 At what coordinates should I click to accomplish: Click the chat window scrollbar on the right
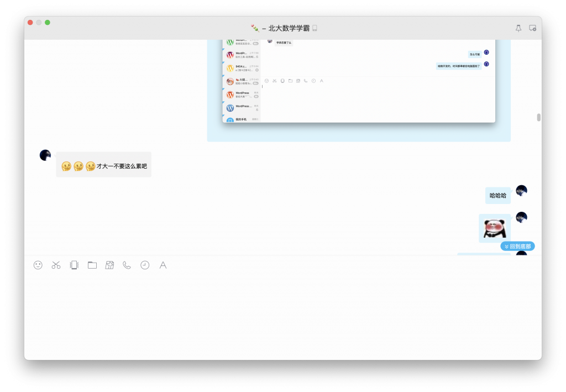tap(538, 117)
